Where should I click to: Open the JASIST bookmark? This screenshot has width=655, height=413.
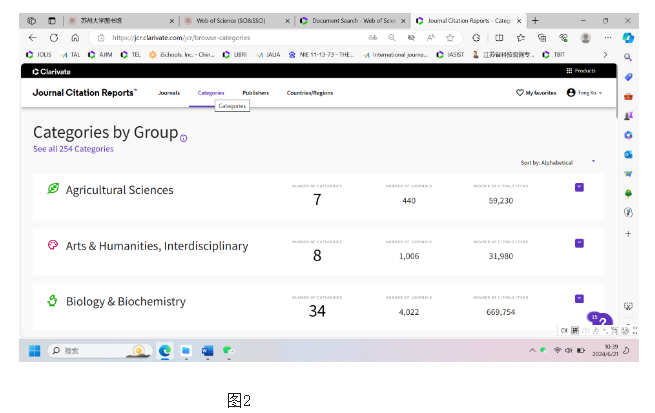tap(450, 55)
